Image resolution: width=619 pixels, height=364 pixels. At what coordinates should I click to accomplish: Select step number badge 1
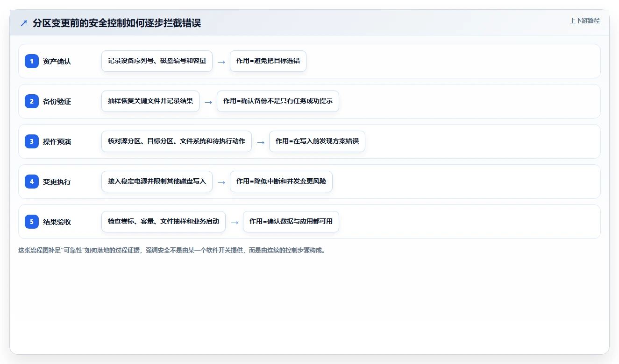click(x=32, y=61)
